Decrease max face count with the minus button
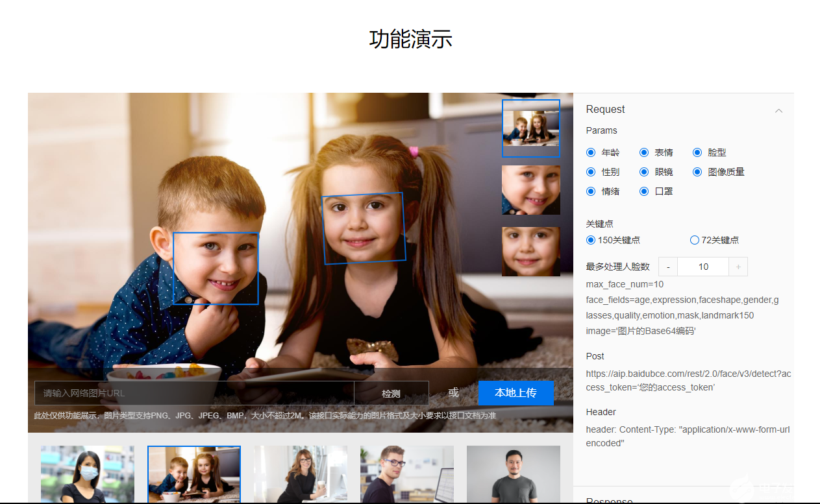The image size is (820, 504). [667, 266]
